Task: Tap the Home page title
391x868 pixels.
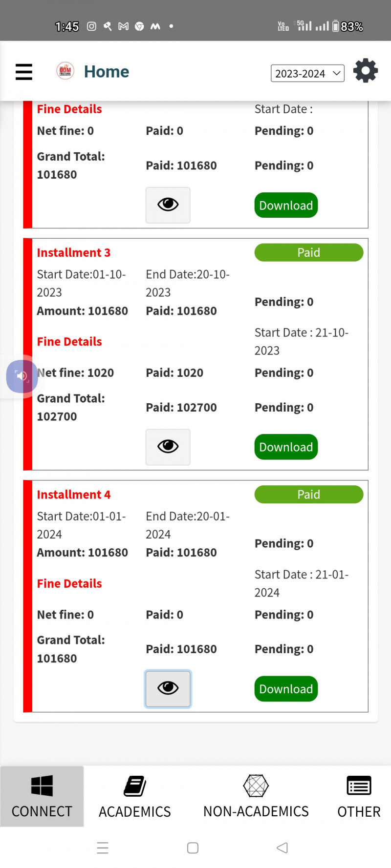Action: pos(107,72)
